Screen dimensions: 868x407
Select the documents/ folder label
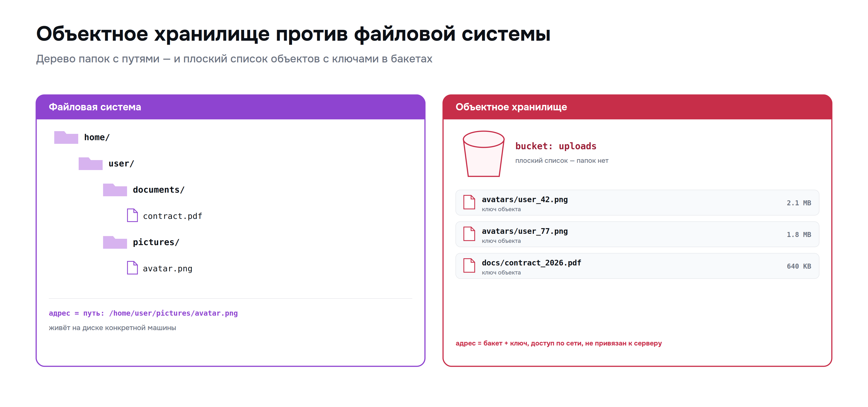[159, 190]
